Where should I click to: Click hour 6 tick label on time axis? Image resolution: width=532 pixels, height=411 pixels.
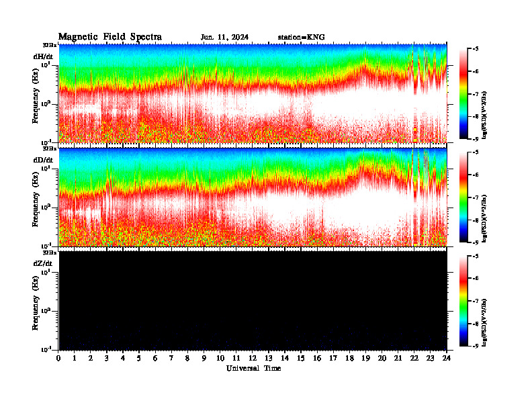[x=155, y=359]
